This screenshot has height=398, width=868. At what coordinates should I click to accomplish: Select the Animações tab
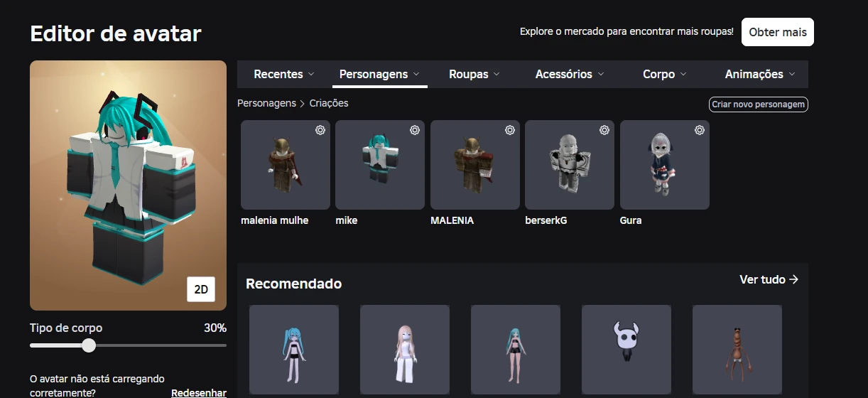(x=759, y=74)
